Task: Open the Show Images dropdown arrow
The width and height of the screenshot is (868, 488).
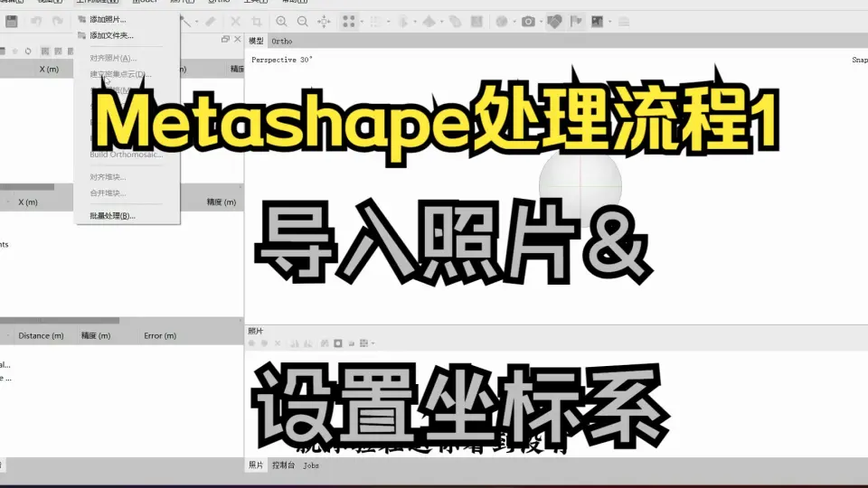Action: (610, 22)
